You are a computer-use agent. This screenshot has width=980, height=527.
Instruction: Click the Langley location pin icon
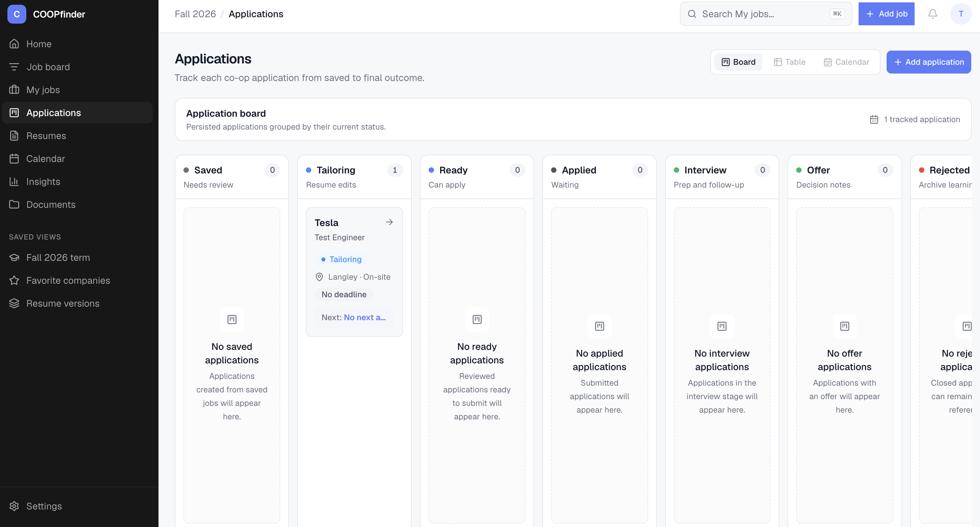[319, 277]
